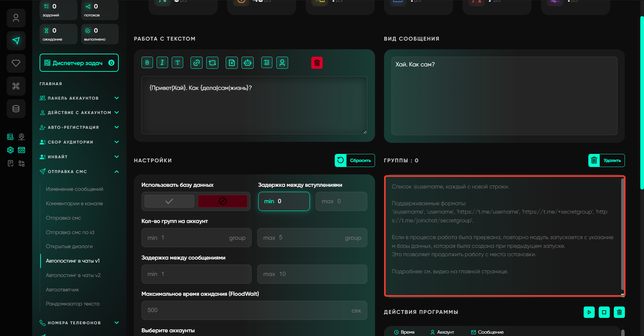
Task: Click the heart icon in left sidebar
Action: 16,63
